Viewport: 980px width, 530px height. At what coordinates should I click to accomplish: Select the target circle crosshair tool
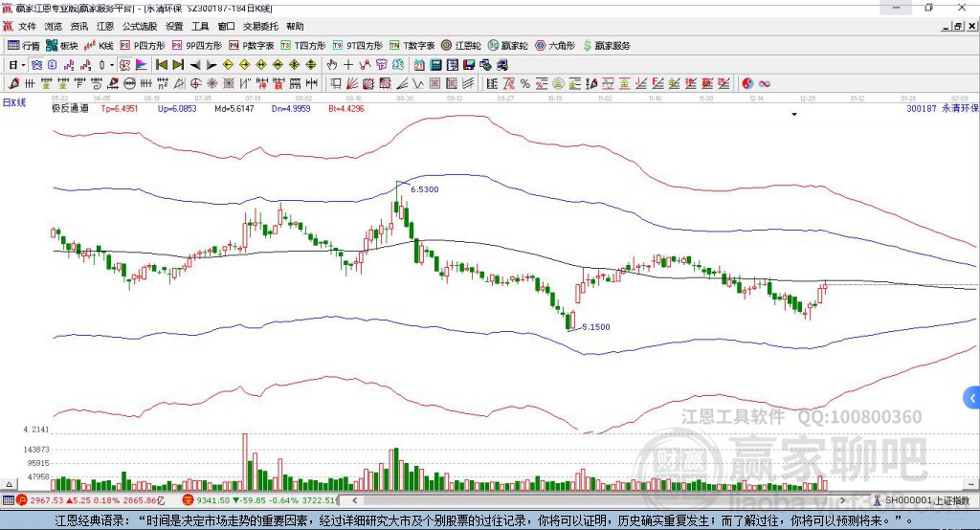[x=195, y=83]
